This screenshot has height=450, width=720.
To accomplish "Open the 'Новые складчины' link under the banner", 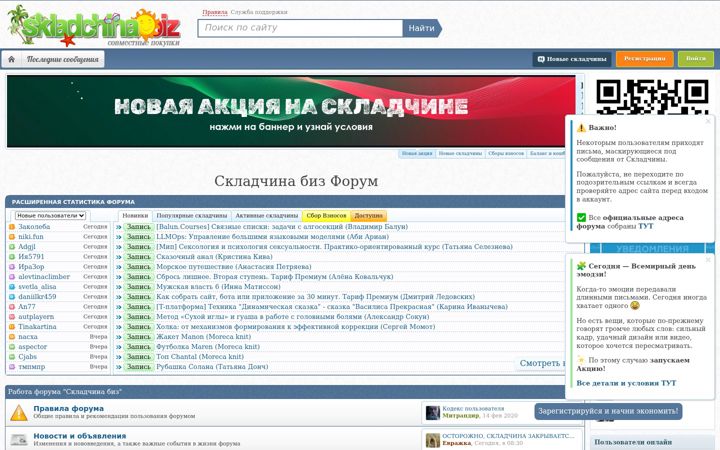I will tap(460, 153).
